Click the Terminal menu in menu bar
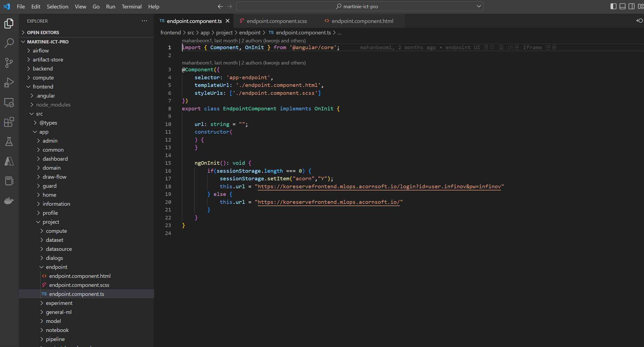Viewport: 644px width, 347px height. click(131, 6)
